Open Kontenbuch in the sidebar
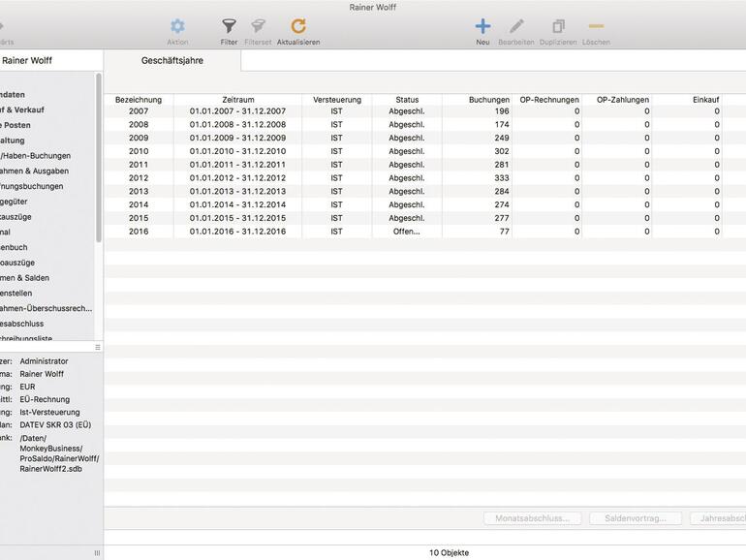 pyautogui.click(x=19, y=247)
